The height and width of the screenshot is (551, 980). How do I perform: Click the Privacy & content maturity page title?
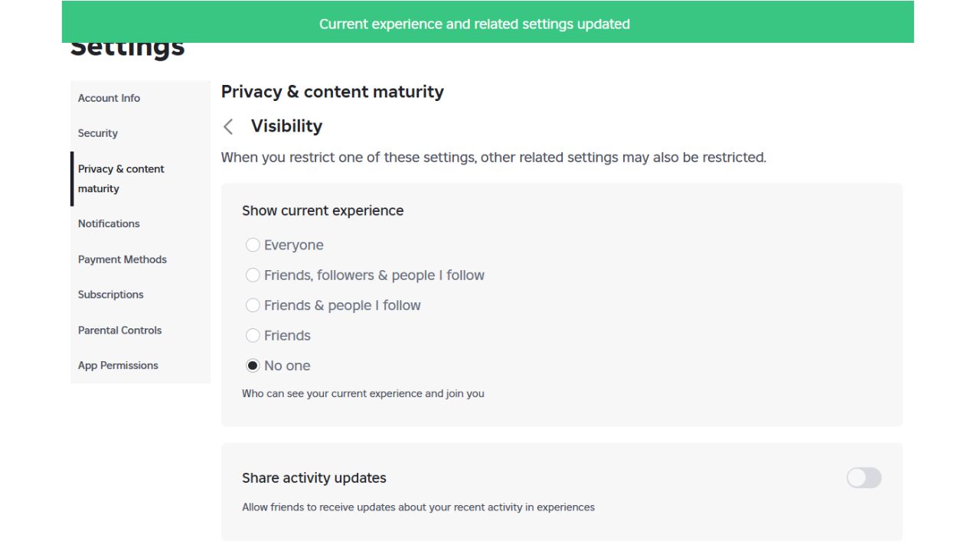coord(332,92)
